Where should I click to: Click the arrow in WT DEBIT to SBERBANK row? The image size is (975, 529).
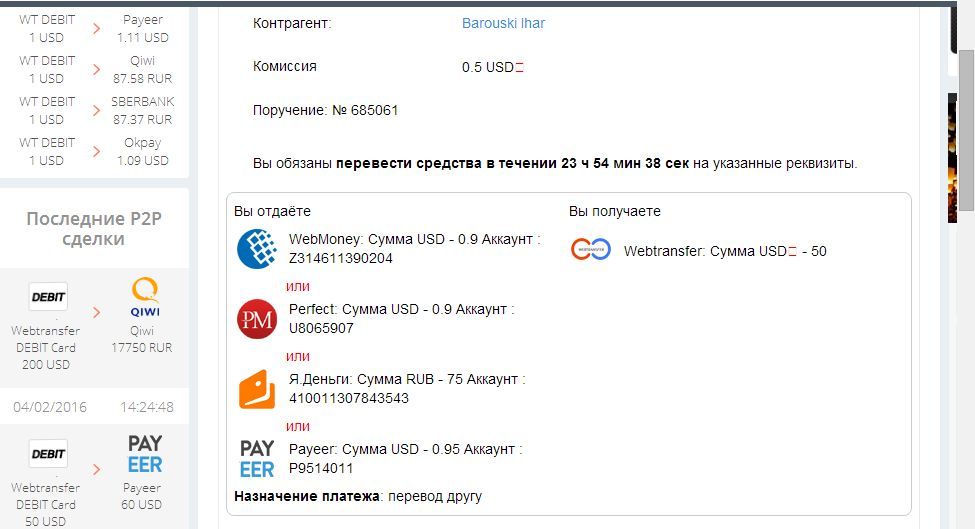pos(96,110)
